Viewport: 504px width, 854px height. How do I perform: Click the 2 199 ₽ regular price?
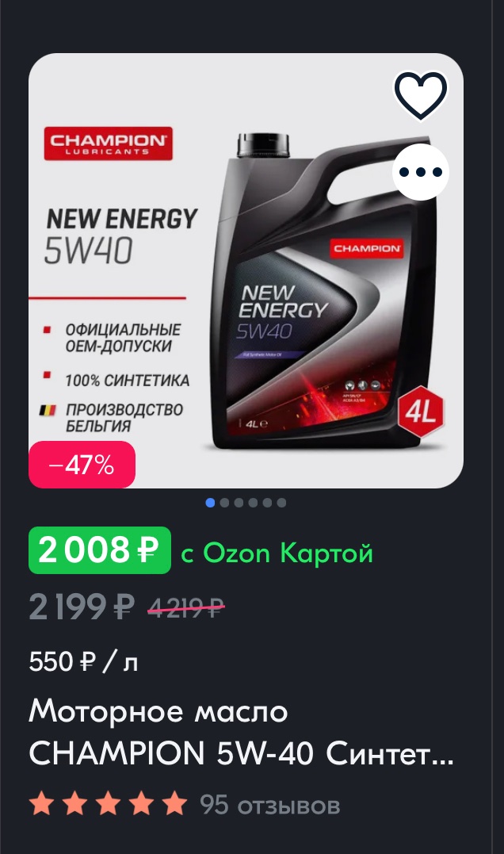[82, 607]
